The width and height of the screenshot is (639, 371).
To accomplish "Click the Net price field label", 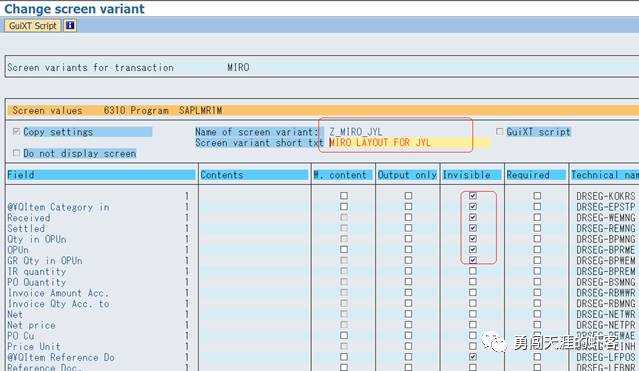I will tap(31, 325).
